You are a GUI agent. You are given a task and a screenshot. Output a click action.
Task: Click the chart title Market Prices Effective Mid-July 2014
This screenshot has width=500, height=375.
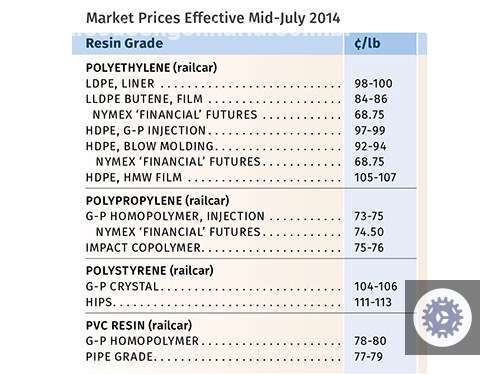[x=213, y=18]
